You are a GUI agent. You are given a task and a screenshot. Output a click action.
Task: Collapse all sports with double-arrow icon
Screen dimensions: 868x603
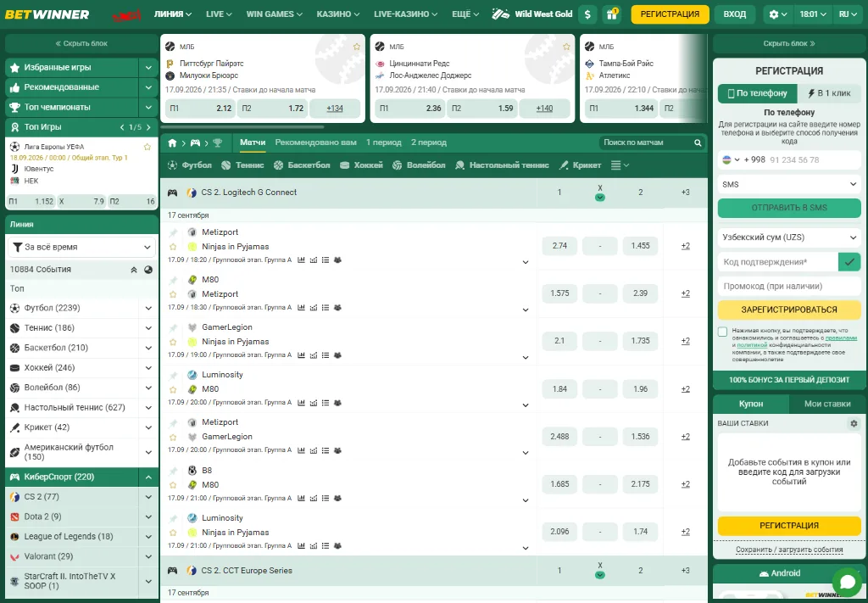tap(133, 270)
